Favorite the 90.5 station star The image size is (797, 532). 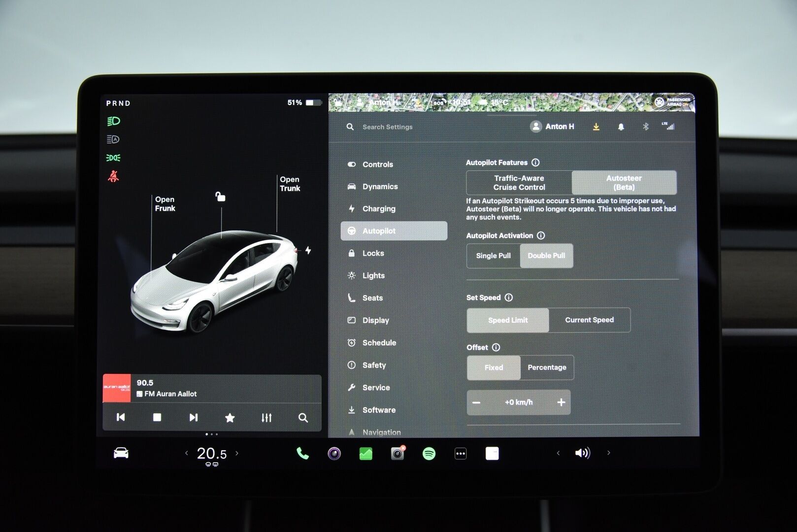click(230, 418)
